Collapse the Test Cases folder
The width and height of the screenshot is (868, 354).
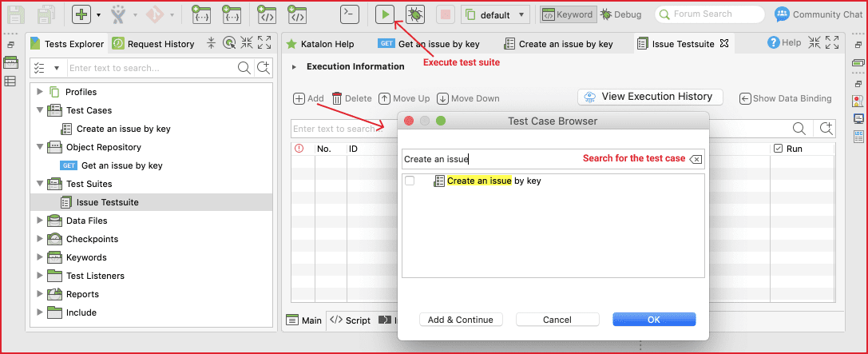[39, 110]
